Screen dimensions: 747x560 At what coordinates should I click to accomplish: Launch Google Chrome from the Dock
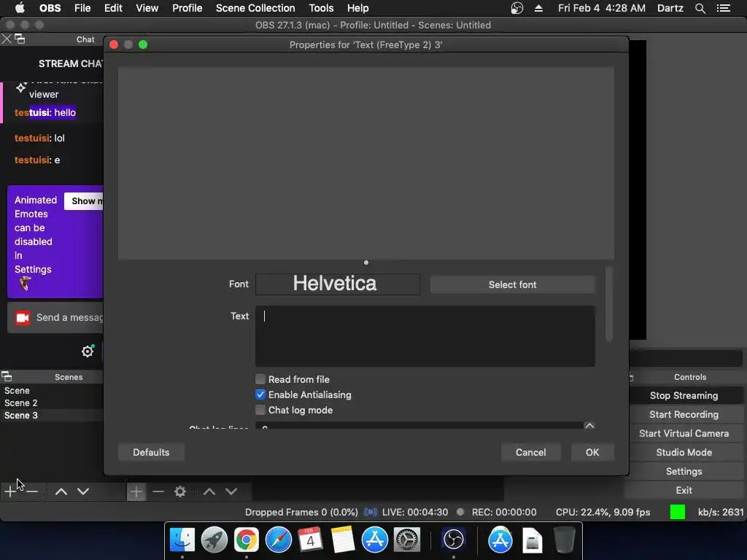[247, 540]
